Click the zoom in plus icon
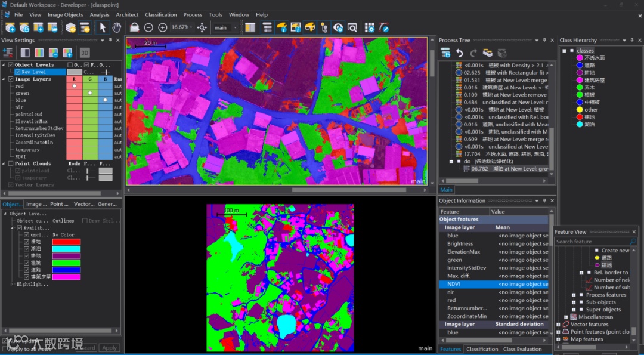 tap(162, 27)
